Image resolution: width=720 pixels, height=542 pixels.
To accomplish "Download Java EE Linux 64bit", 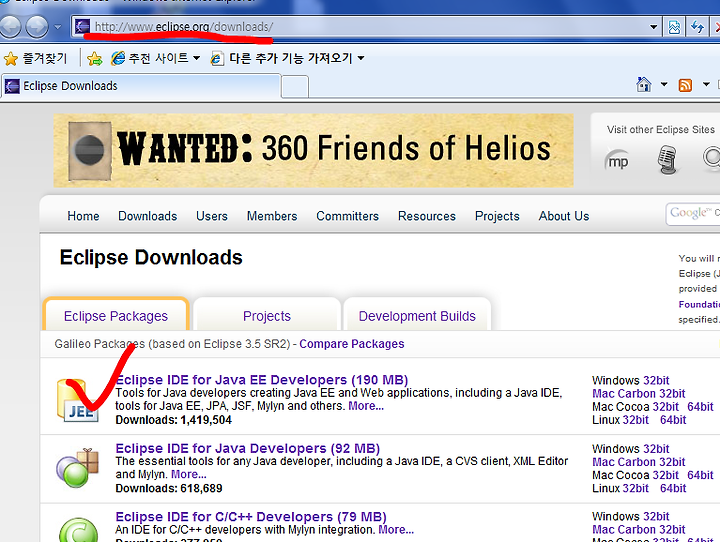I will (x=673, y=420).
